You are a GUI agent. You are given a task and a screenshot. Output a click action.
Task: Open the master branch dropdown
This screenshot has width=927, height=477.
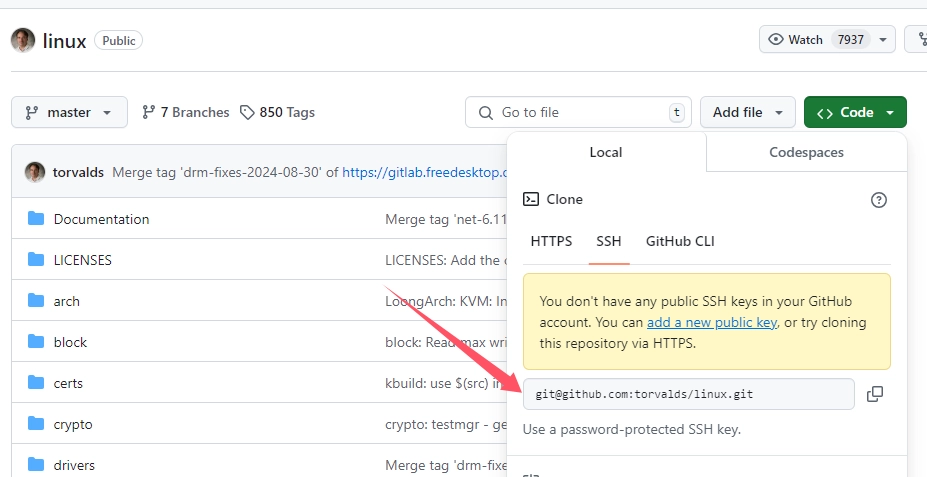click(x=69, y=113)
